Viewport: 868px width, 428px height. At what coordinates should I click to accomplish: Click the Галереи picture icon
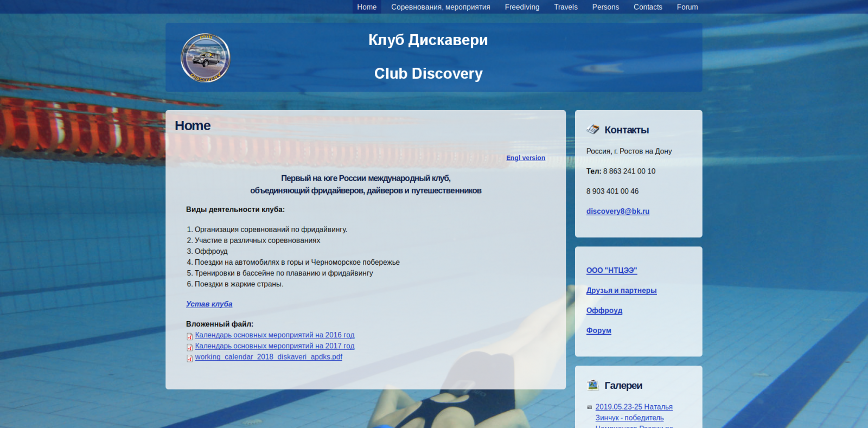(x=592, y=385)
